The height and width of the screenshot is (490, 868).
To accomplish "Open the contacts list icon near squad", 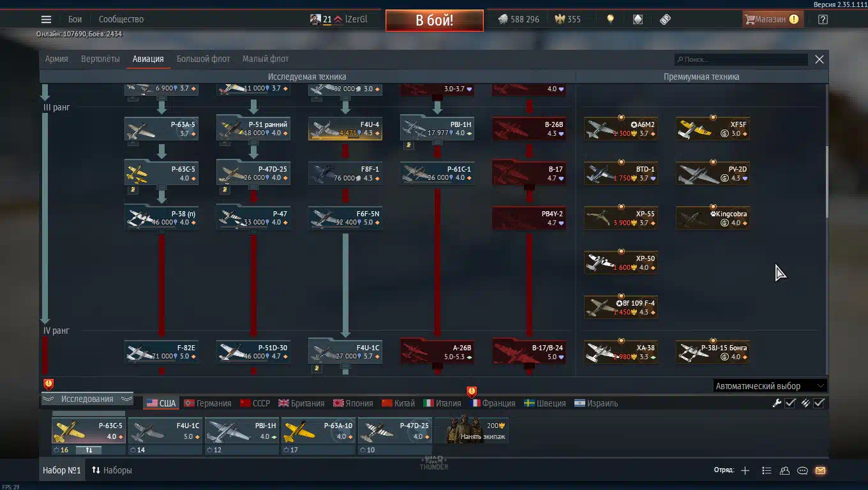I will [767, 470].
